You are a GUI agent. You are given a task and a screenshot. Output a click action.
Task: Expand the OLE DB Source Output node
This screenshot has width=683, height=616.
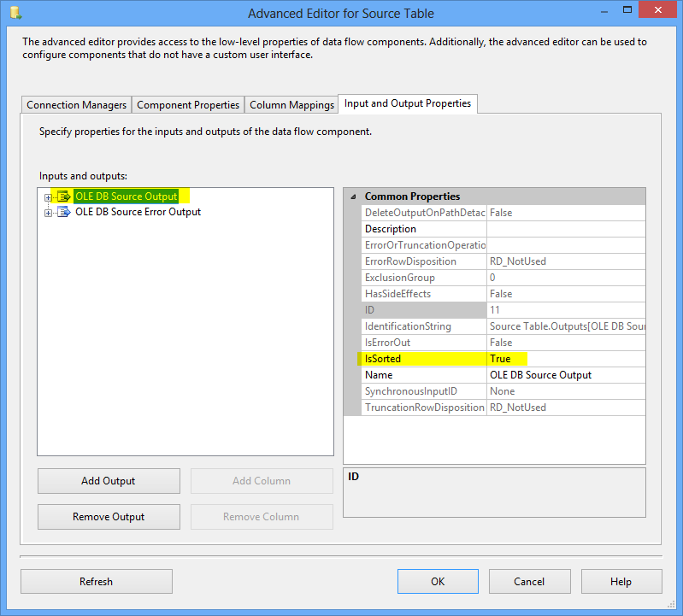pos(49,197)
